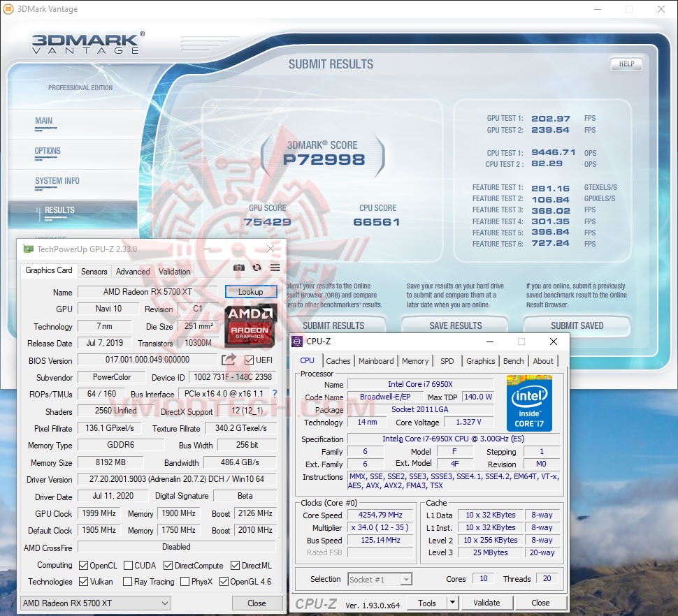Image resolution: width=678 pixels, height=616 pixels.
Task: Open the SPD tab in CPU-Z
Action: click(447, 361)
